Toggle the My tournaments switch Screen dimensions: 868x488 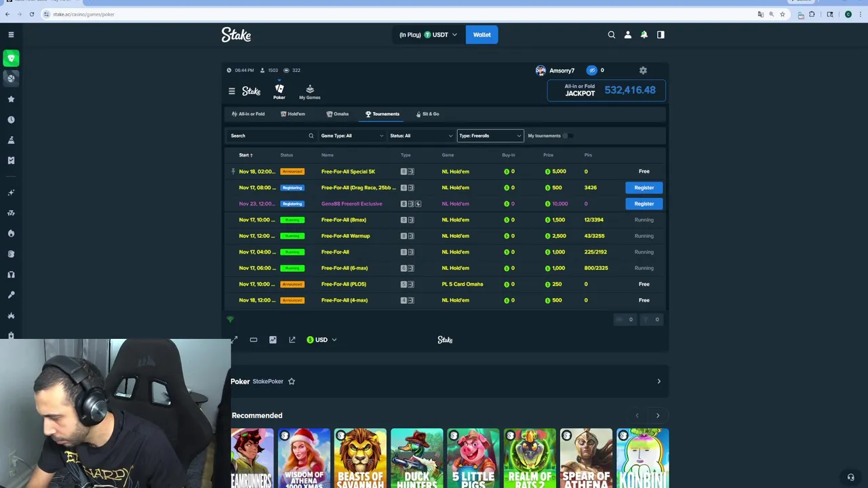coord(568,136)
